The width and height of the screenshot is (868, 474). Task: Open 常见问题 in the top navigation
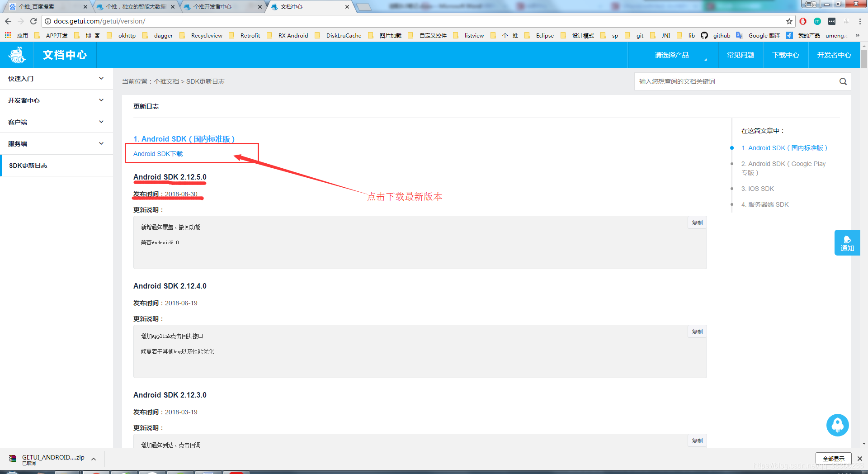[741, 55]
